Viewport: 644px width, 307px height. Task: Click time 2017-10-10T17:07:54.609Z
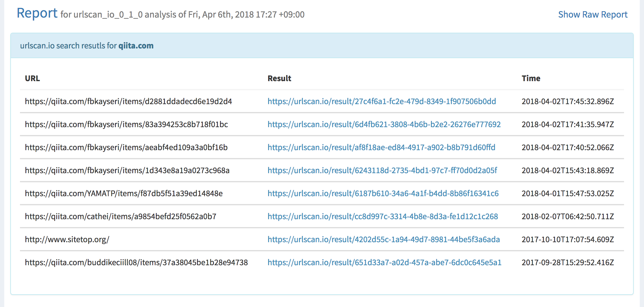(x=568, y=239)
